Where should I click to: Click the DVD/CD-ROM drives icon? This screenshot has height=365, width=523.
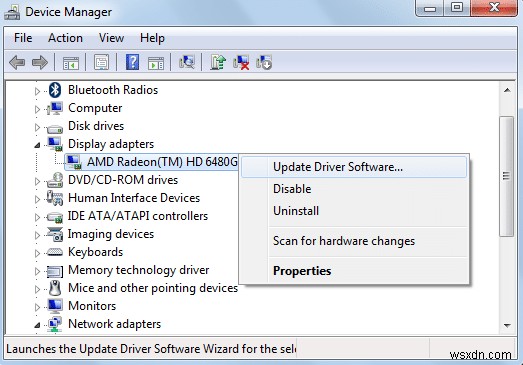(x=55, y=180)
